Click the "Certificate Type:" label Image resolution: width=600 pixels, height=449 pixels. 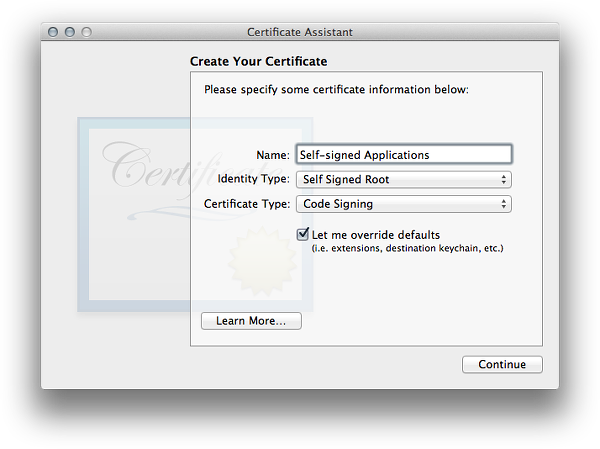point(247,204)
